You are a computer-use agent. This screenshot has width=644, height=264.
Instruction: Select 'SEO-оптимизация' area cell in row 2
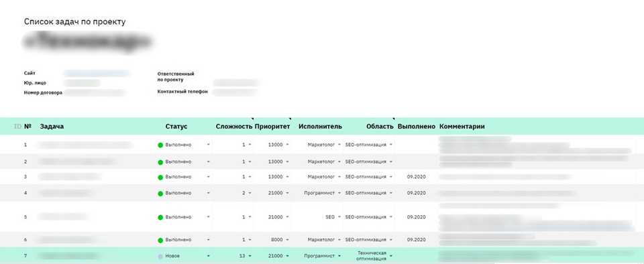pos(366,162)
